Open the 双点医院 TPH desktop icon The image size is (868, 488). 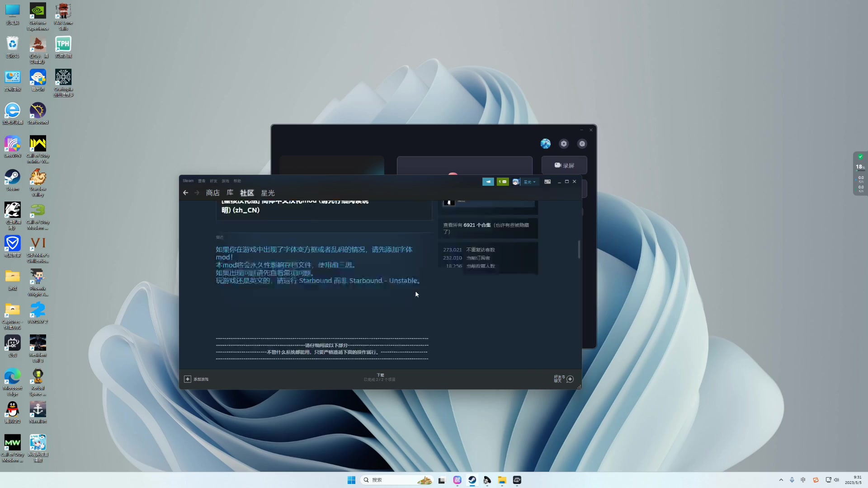tap(63, 47)
